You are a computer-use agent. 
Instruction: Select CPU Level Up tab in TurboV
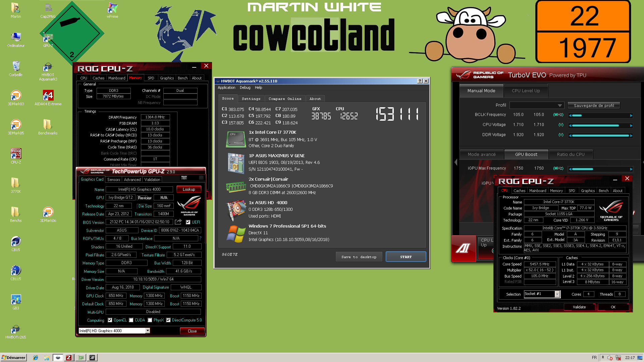point(526,91)
